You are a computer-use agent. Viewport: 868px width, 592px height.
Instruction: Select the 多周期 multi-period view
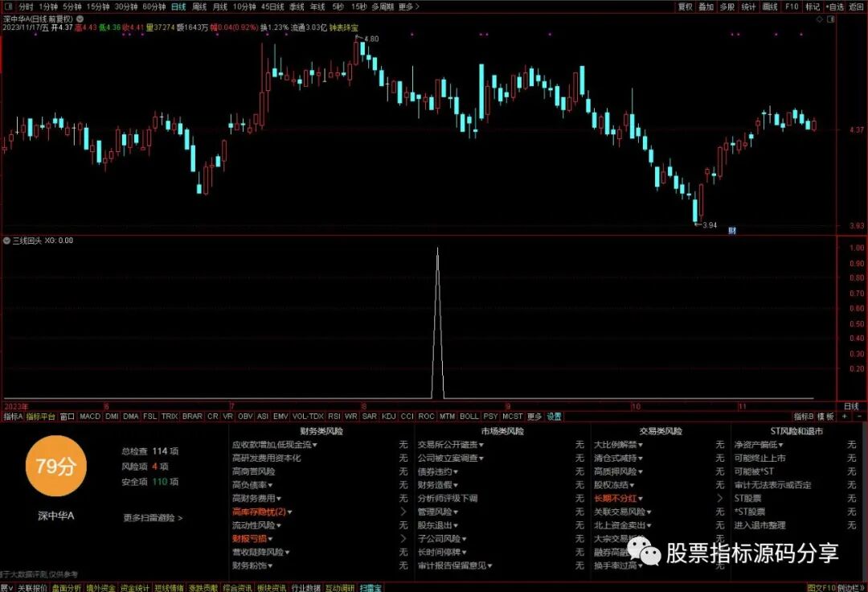click(383, 6)
